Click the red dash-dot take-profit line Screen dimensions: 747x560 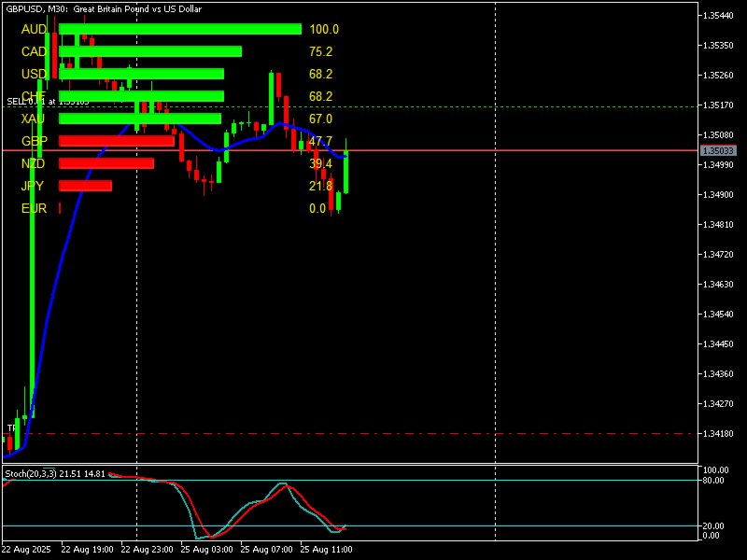[373, 433]
